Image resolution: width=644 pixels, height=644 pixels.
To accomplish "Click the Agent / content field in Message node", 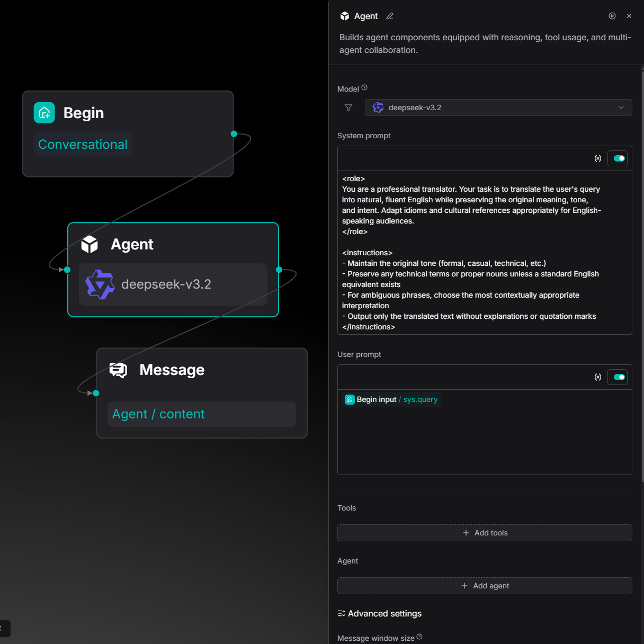I will pyautogui.click(x=201, y=414).
